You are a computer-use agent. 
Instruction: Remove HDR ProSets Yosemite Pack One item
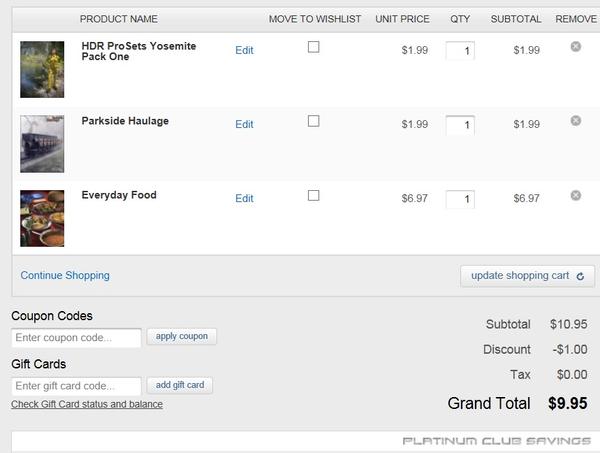(575, 47)
